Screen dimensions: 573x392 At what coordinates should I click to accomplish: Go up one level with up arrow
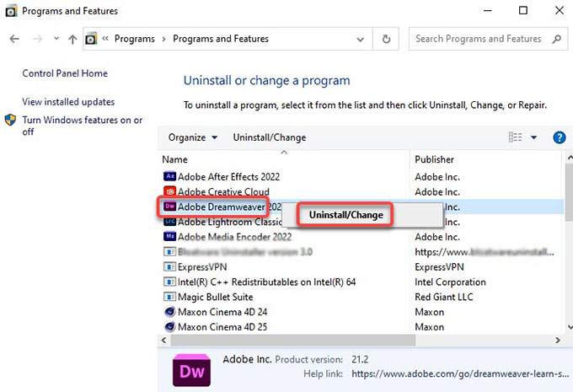[x=72, y=39]
